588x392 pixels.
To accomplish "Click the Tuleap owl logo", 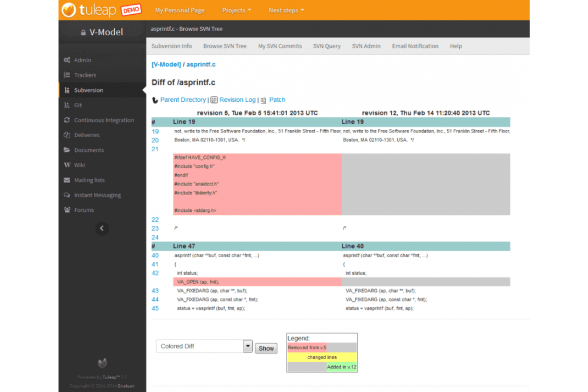I will (69, 10).
